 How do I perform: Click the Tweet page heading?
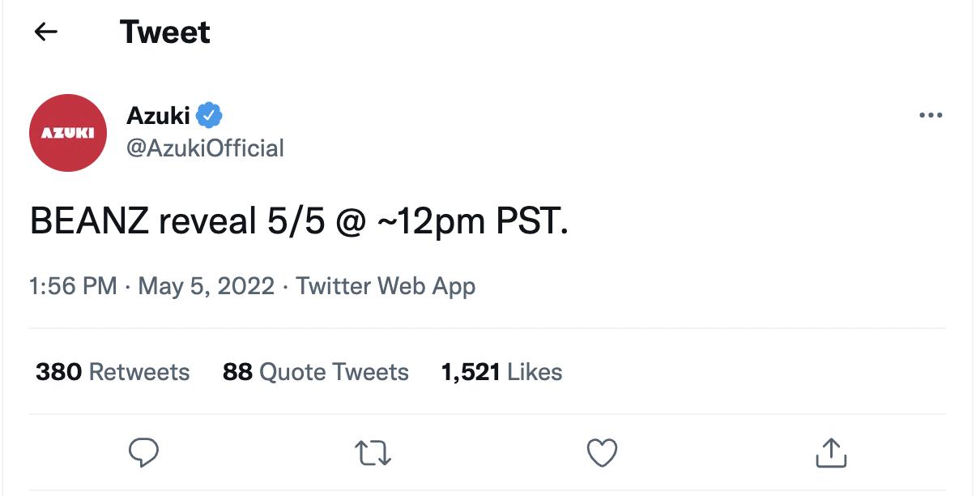[165, 32]
